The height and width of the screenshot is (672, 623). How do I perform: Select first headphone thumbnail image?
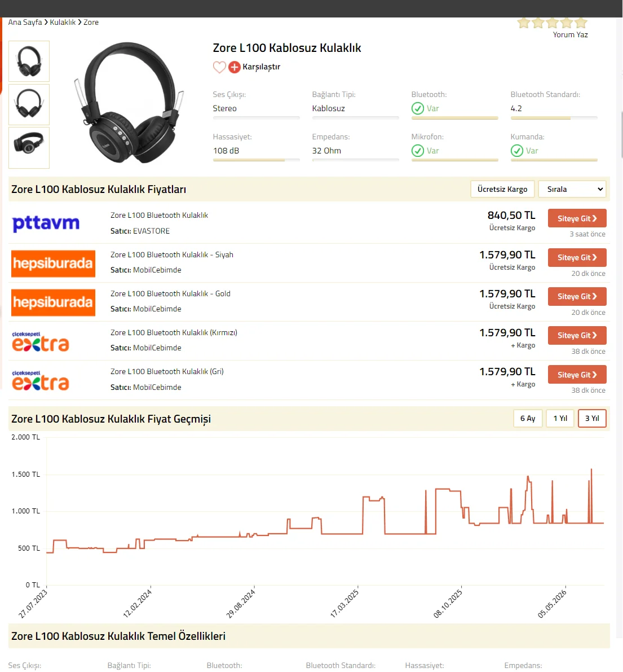pyautogui.click(x=29, y=61)
